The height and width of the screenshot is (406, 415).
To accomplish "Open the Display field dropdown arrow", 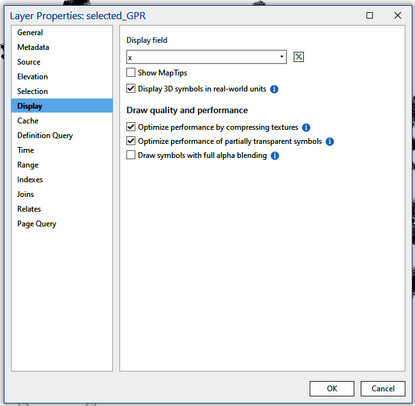I will click(x=282, y=57).
